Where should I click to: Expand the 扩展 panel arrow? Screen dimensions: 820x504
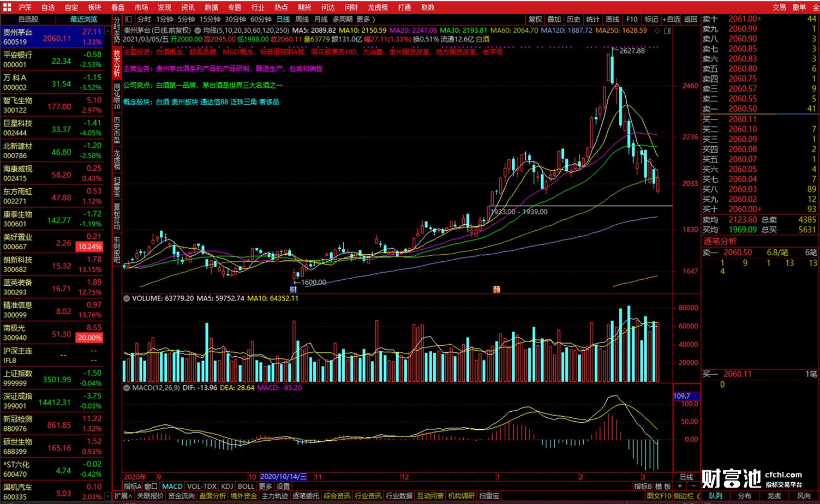[123, 496]
